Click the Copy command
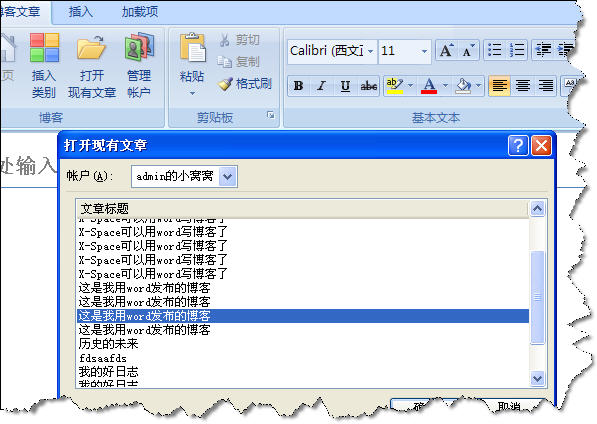This screenshot has width=597, height=424. 239,61
